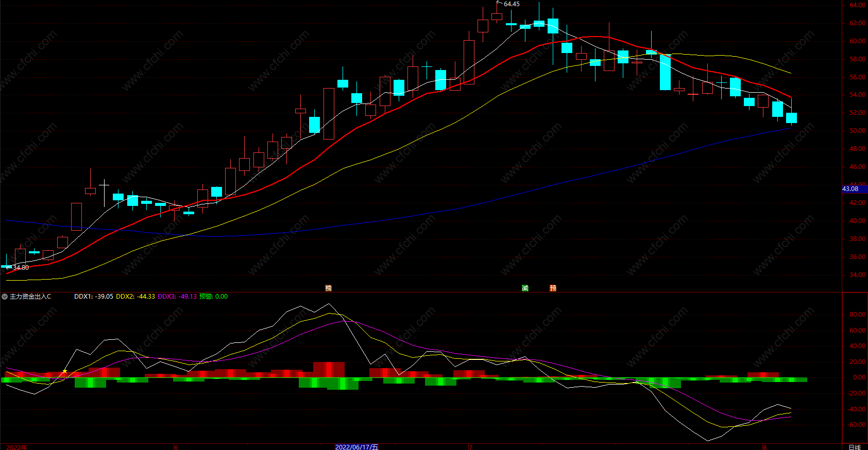Click the DDX1: -39.05 value label
The height and width of the screenshot is (450, 868).
[x=94, y=297]
